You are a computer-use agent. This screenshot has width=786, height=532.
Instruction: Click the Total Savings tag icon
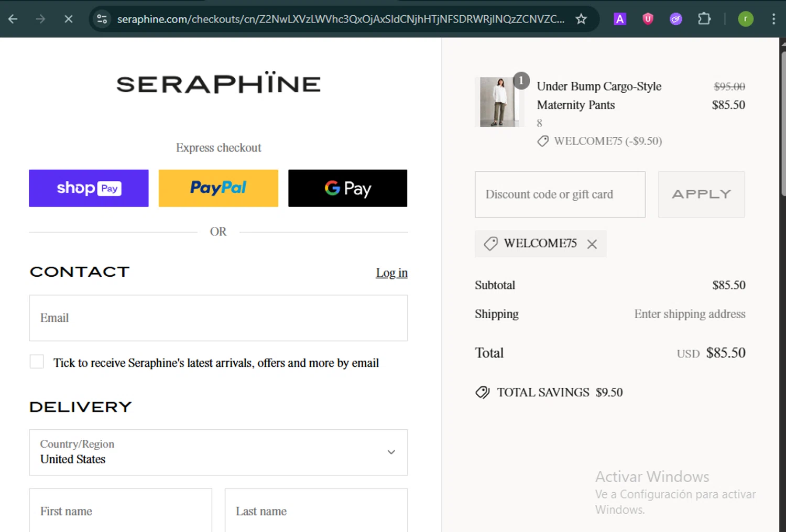[x=483, y=393]
